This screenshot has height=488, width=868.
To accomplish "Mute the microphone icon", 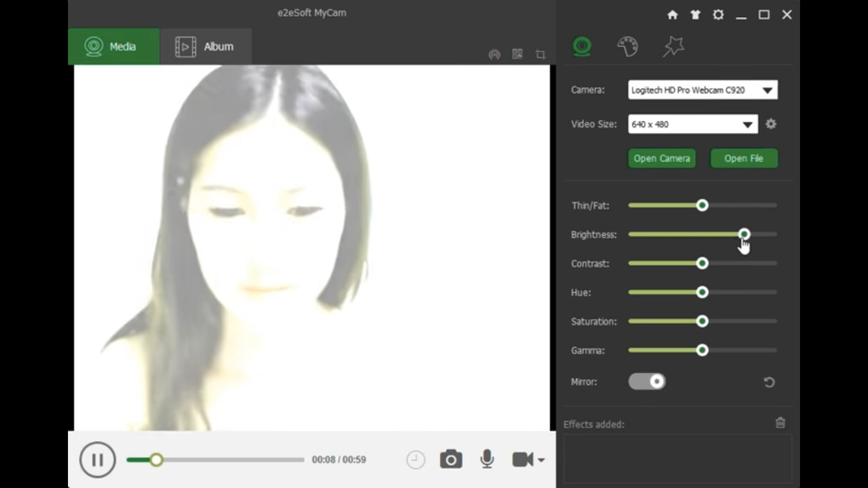I will [487, 459].
